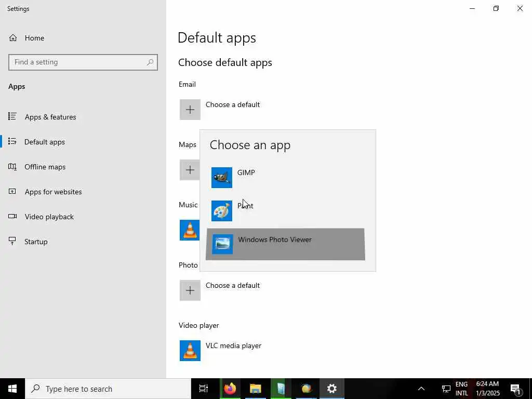The image size is (532, 399).
Task: Launch Firefox from the taskbar
Action: 230,389
